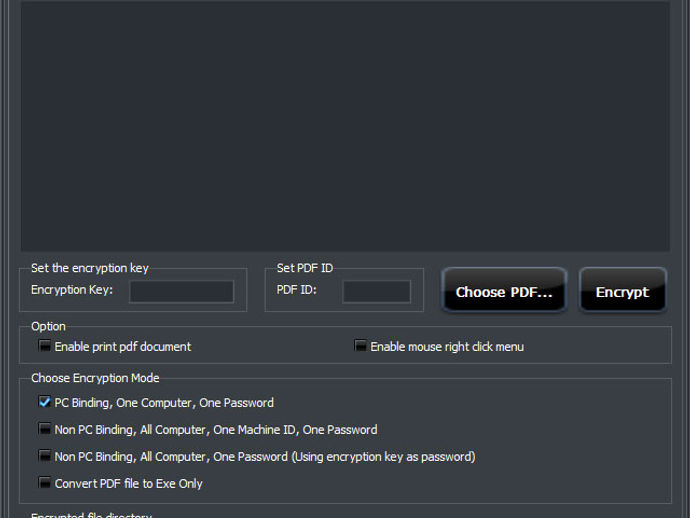Tick the Convert PDF file to Exe Only box
Image resolution: width=690 pixels, height=518 pixels.
point(44,483)
